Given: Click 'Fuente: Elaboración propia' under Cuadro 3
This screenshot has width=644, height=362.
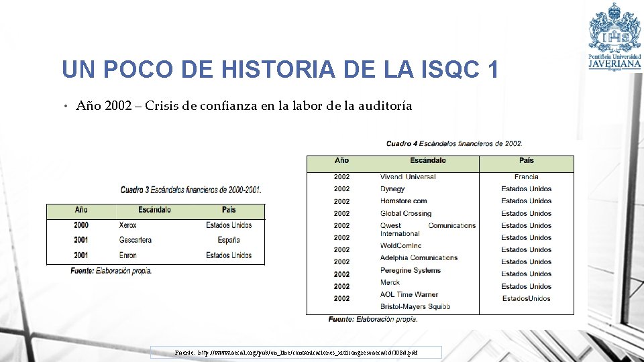Looking at the screenshot, I should [111, 271].
